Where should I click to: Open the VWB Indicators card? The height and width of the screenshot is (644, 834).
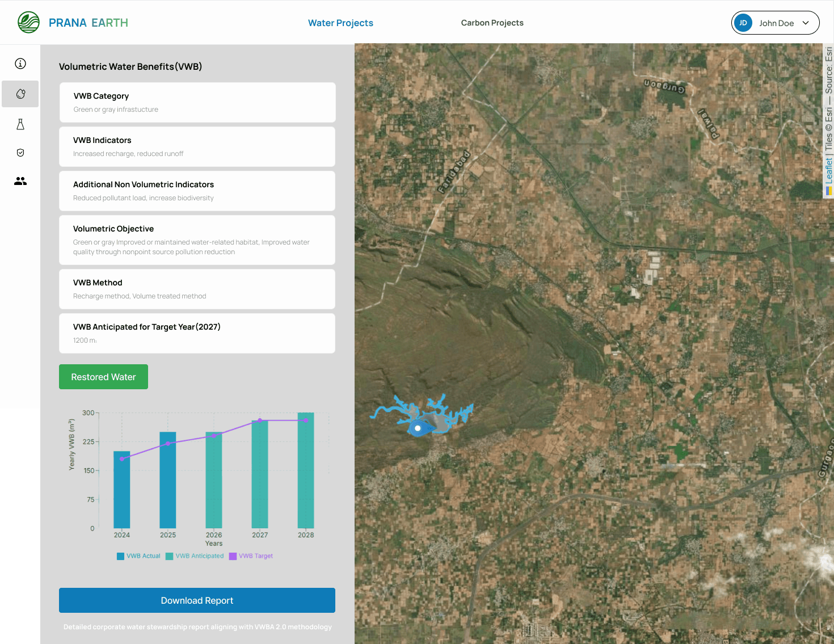pyautogui.click(x=197, y=146)
